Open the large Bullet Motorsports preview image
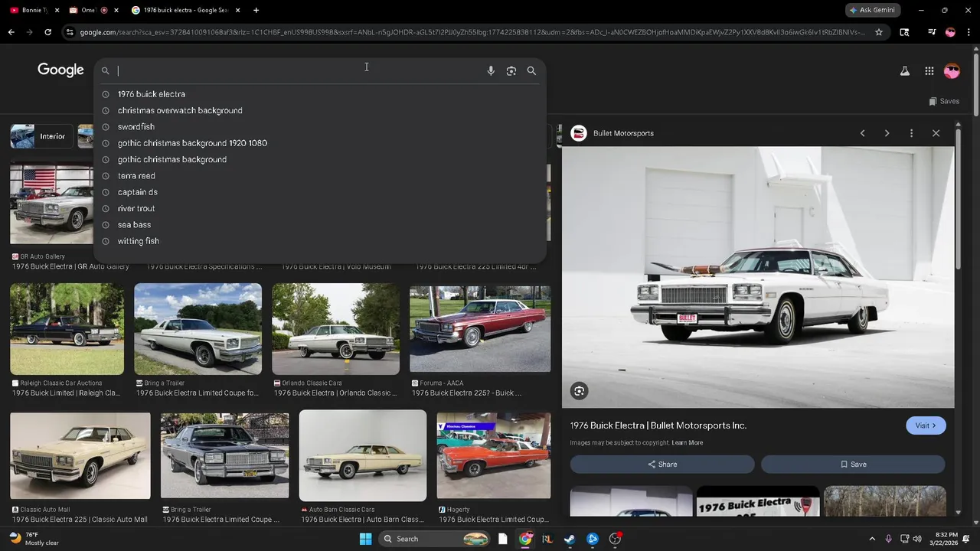This screenshot has height=551, width=980. point(758,277)
